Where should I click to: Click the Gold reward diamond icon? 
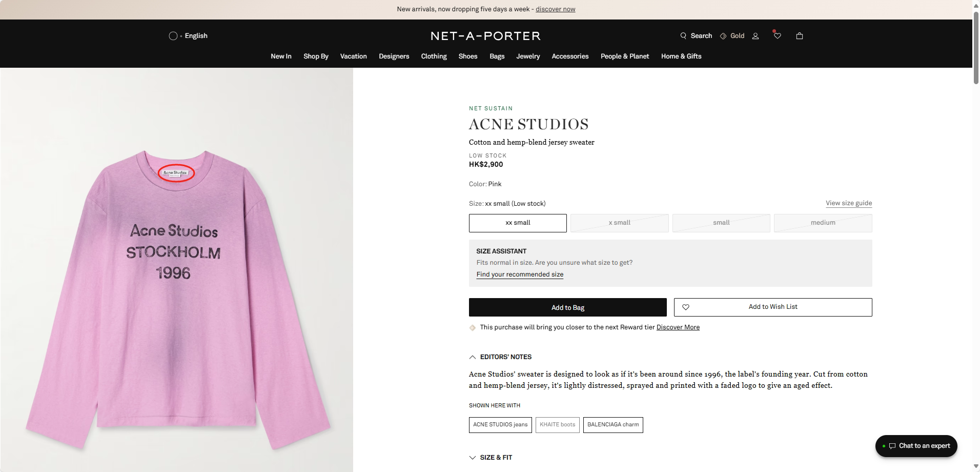(x=723, y=36)
